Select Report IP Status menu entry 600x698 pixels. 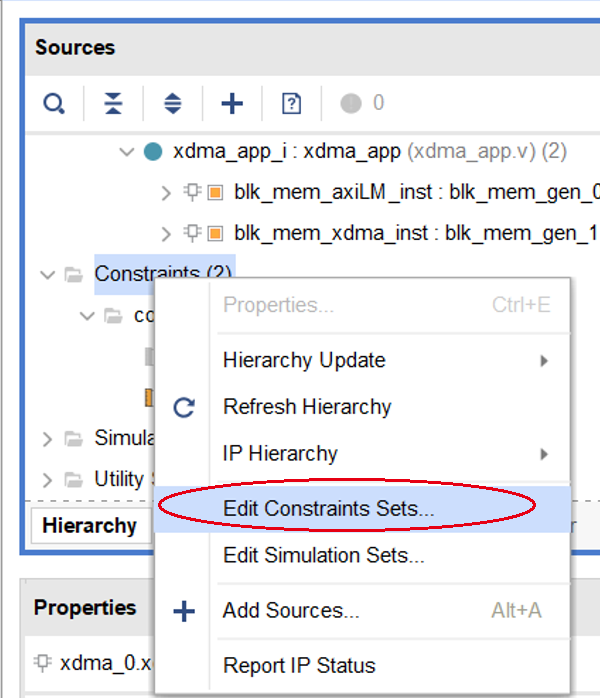coord(299,665)
